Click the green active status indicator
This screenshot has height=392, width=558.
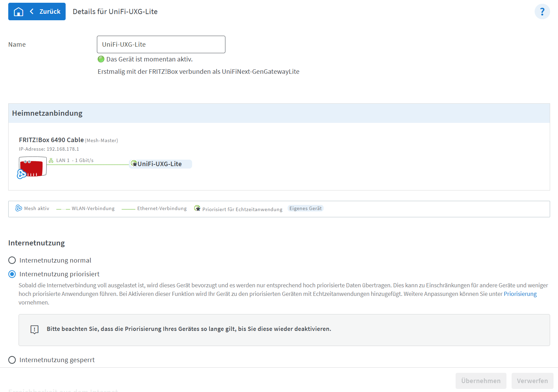(101, 59)
